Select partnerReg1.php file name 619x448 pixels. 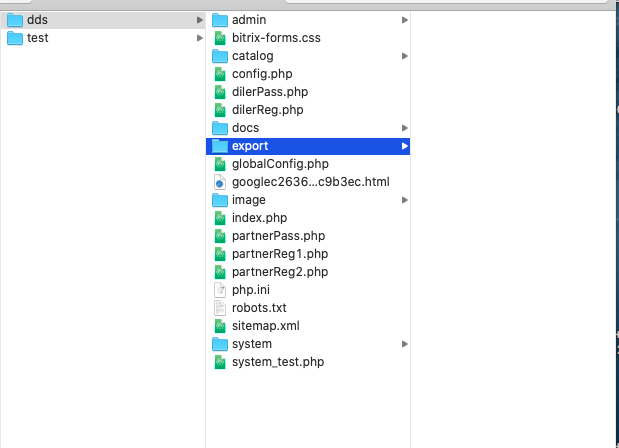(279, 254)
